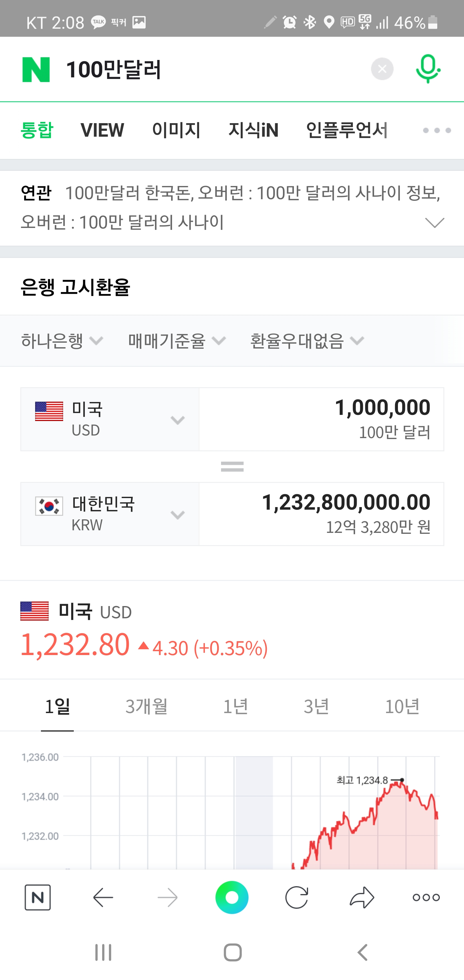Viewport: 464px width, 980px height.
Task: Switch to the 지식iN tab
Action: click(x=253, y=131)
